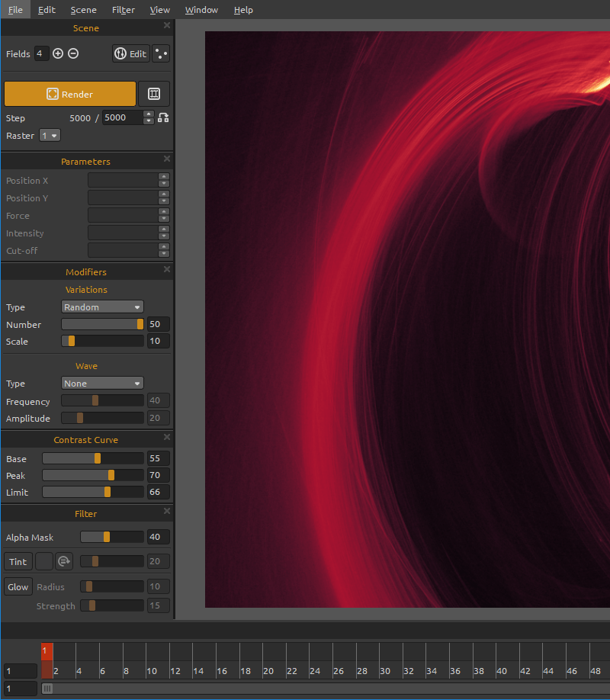This screenshot has width=610, height=700.
Task: Open the Variations Type dropdown
Action: 102,307
